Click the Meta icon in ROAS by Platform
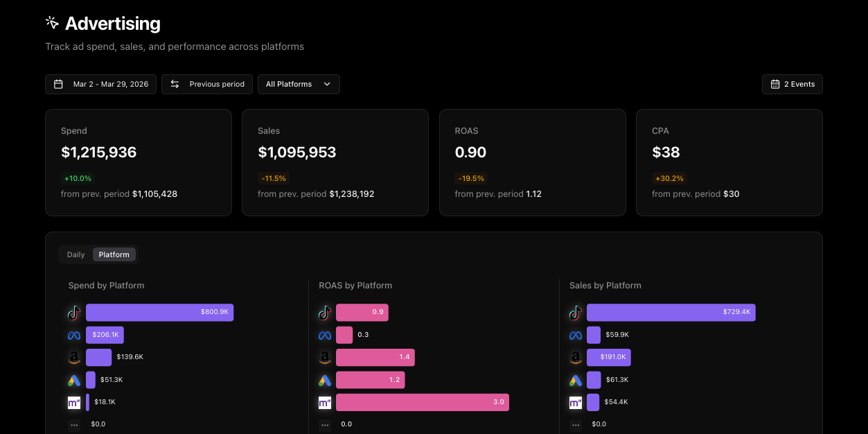Viewport: 868px width, 434px height. tap(324, 336)
